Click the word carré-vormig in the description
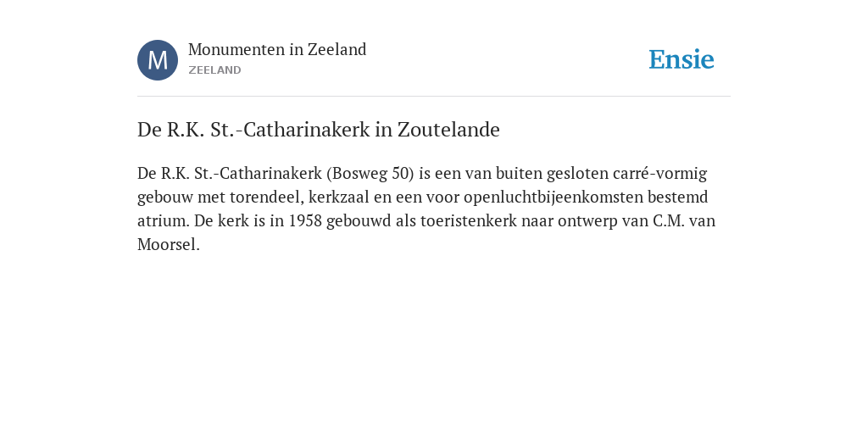The width and height of the screenshot is (868, 434). [x=659, y=173]
